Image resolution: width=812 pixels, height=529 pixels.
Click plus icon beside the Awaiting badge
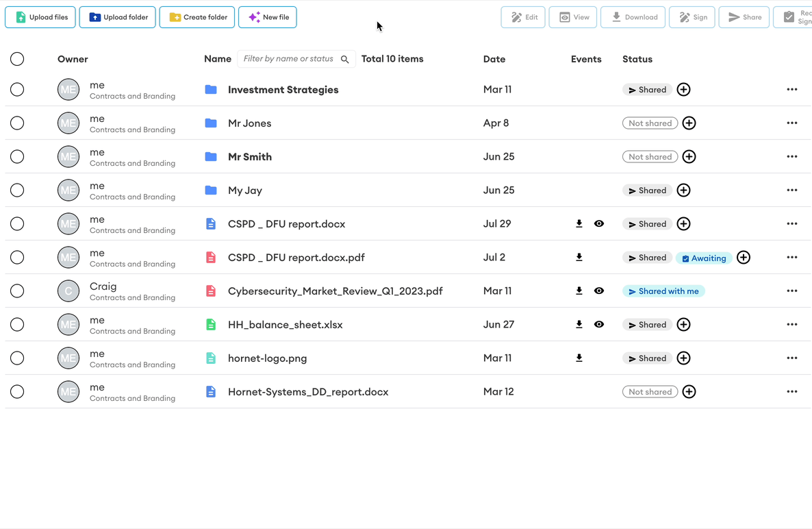pos(744,258)
